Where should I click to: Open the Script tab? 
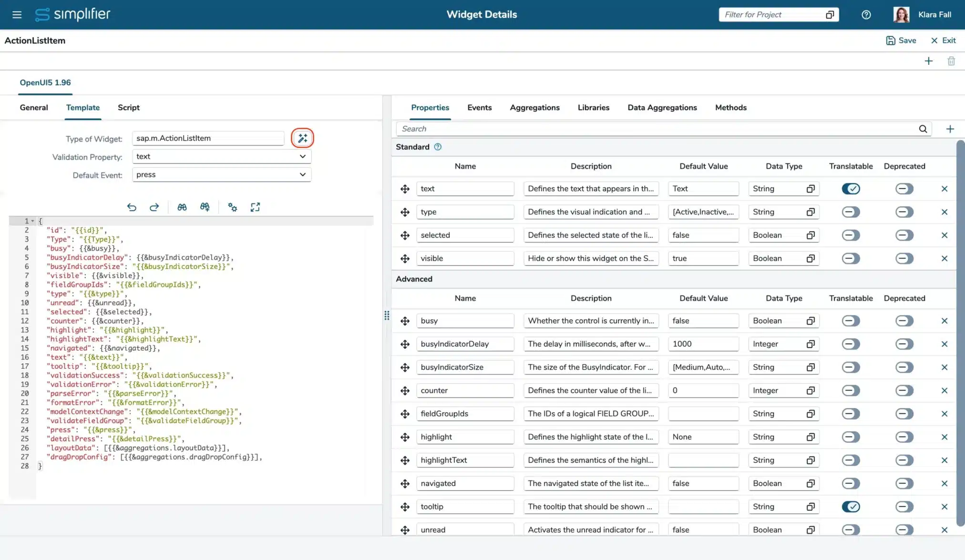click(128, 108)
